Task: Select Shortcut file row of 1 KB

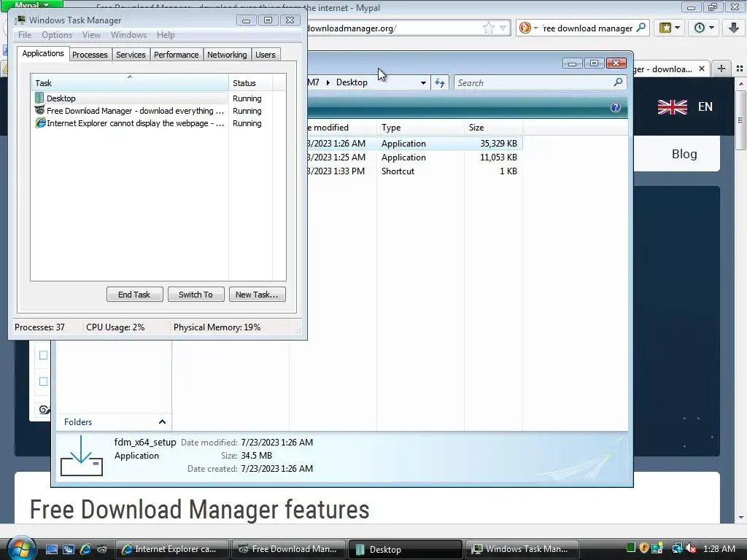Action: click(x=414, y=171)
